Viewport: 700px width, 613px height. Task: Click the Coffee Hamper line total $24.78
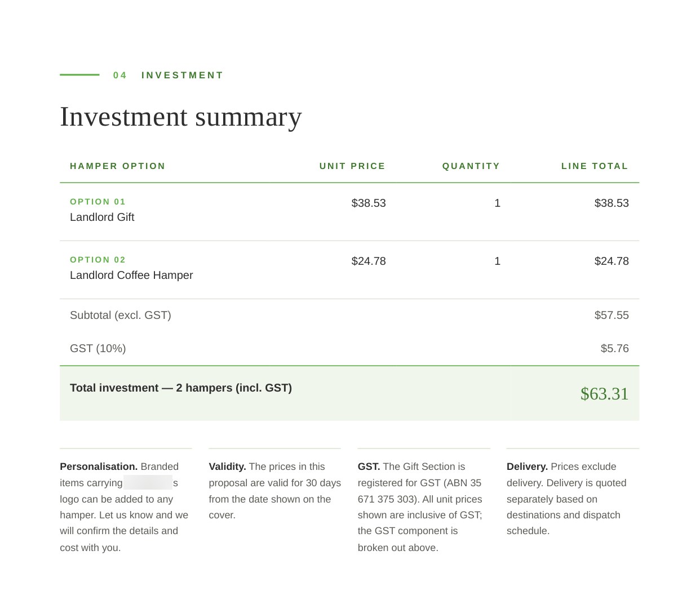click(x=612, y=261)
